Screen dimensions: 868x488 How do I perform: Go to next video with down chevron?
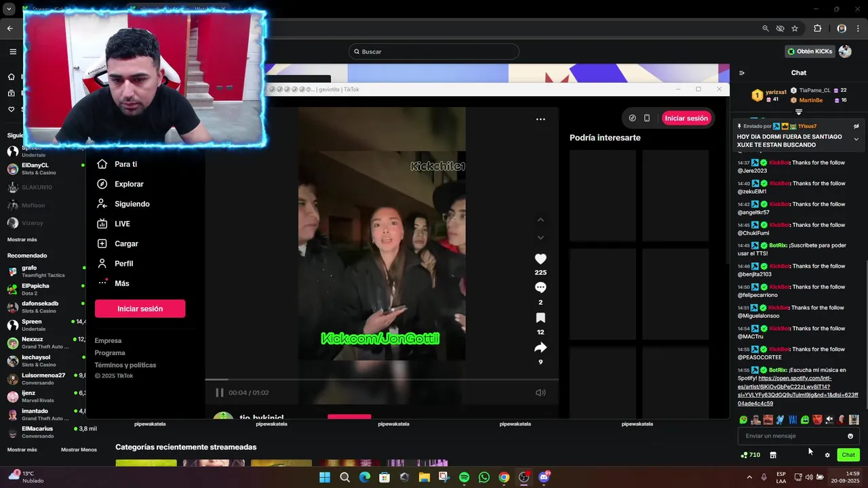click(540, 237)
